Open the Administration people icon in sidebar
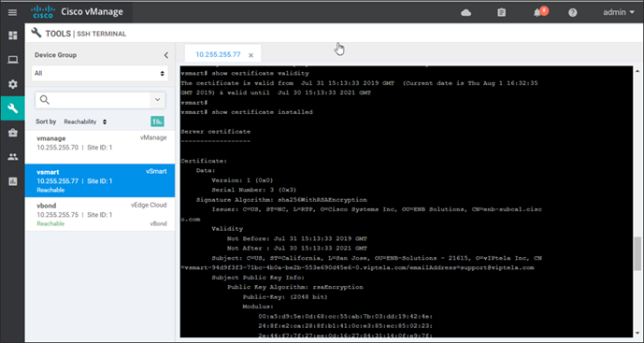This screenshot has width=644, height=343. pos(13,157)
